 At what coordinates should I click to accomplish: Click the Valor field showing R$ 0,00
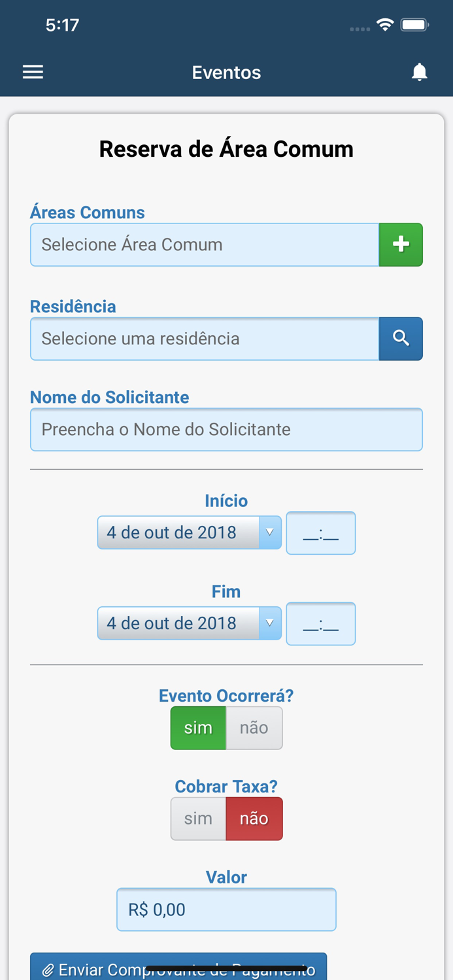[226, 909]
